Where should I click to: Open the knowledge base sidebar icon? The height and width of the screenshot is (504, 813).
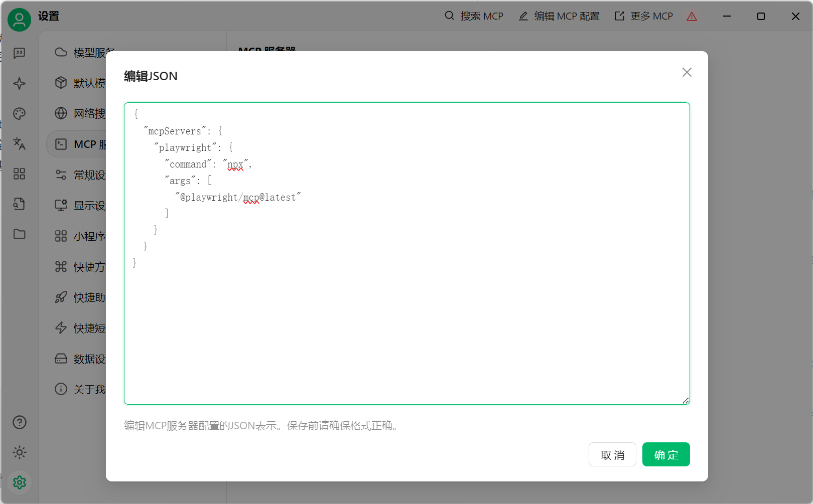[19, 204]
